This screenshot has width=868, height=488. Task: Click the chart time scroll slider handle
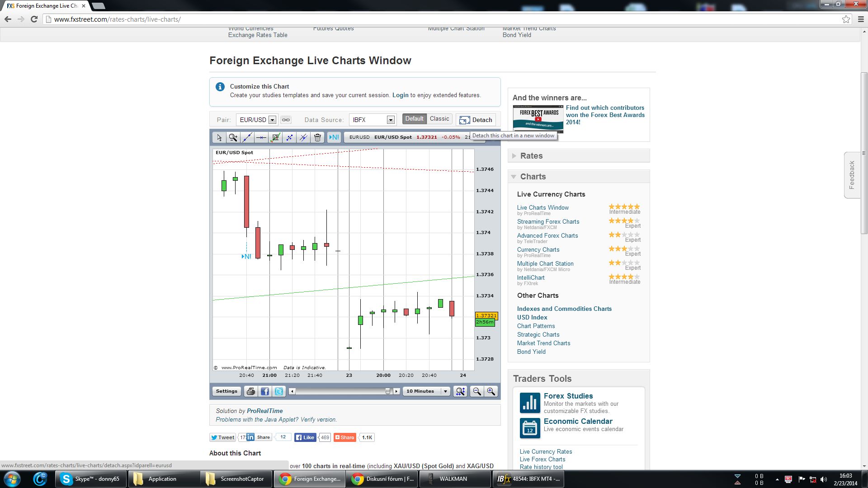[x=388, y=391]
